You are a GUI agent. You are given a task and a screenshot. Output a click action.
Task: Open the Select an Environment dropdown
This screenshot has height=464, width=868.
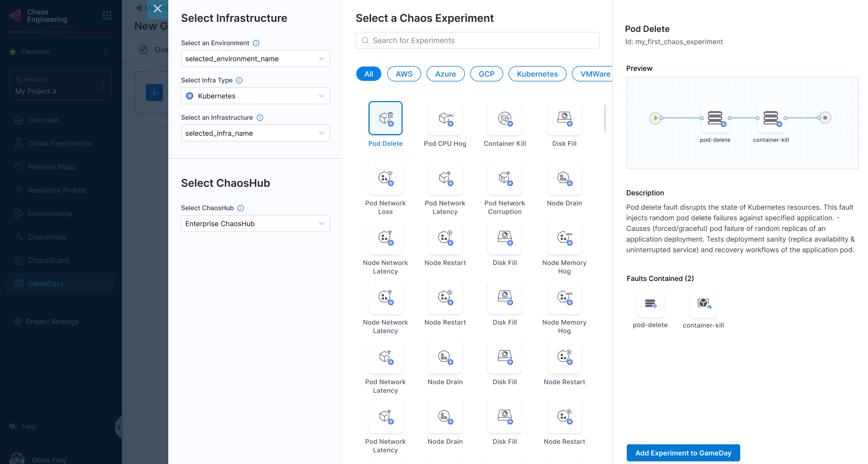click(x=255, y=59)
